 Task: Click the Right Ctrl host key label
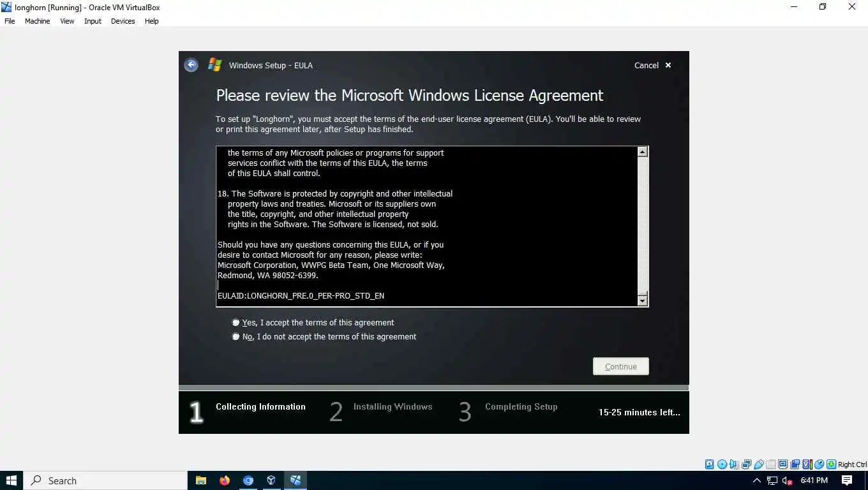(852, 464)
